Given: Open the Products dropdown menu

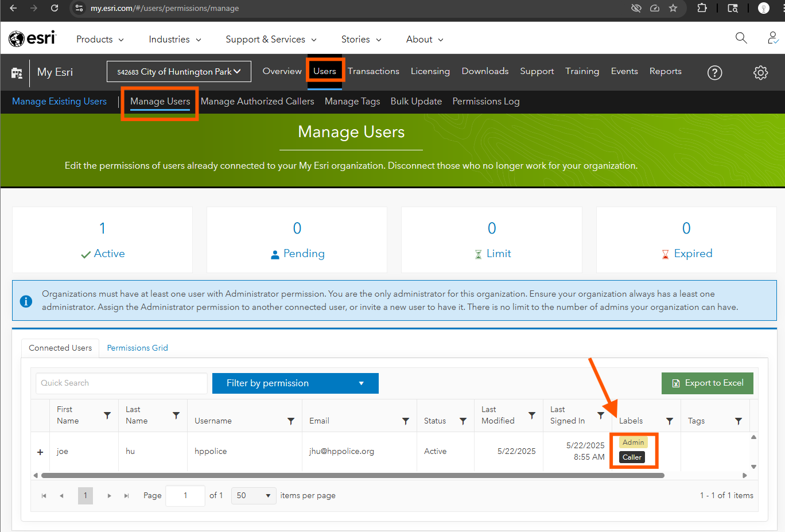Looking at the screenshot, I should click(x=100, y=39).
